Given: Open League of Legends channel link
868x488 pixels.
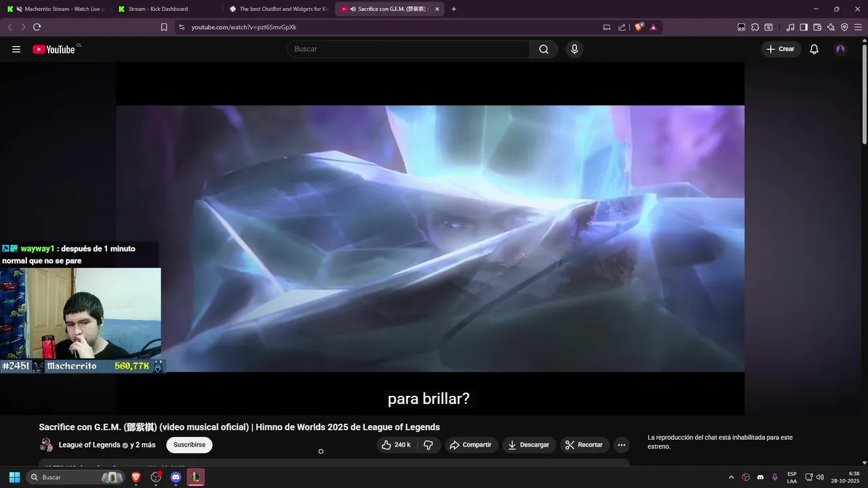Looking at the screenshot, I should coord(90,445).
